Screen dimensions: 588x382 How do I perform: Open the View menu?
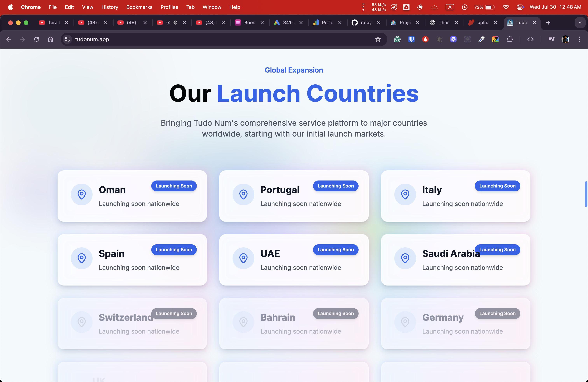tap(87, 7)
